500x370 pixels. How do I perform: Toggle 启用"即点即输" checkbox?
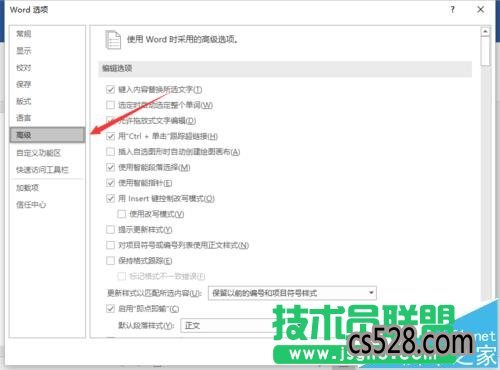pos(110,309)
